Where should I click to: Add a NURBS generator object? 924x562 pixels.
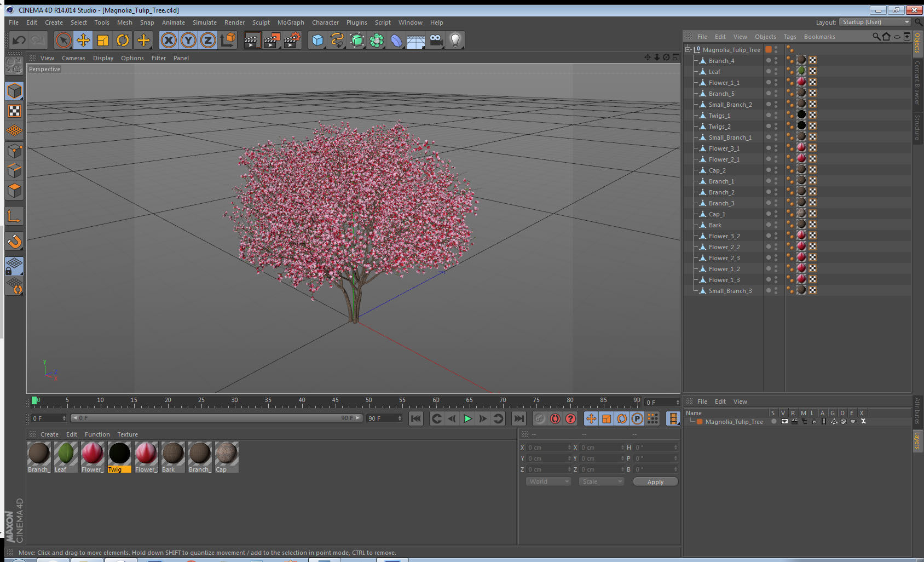pyautogui.click(x=357, y=40)
